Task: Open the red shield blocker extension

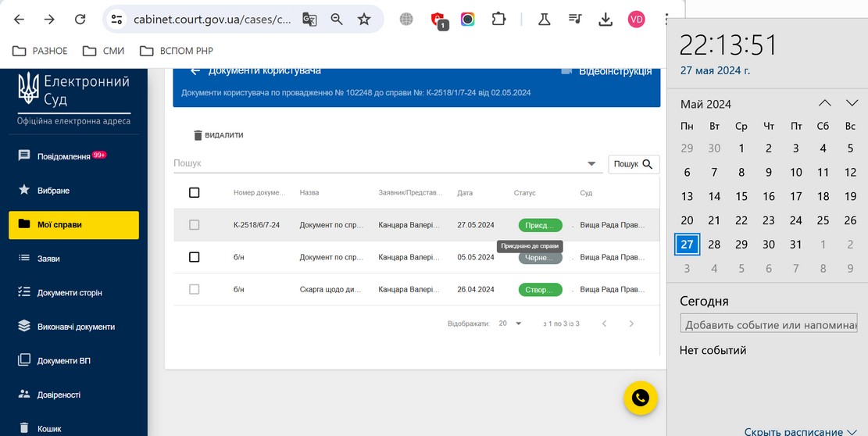Action: pos(438,20)
